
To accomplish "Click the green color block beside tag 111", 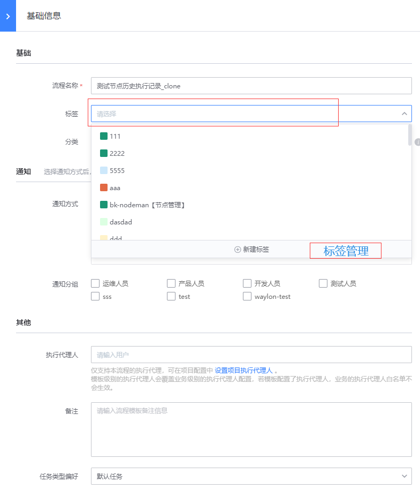I will (x=103, y=136).
